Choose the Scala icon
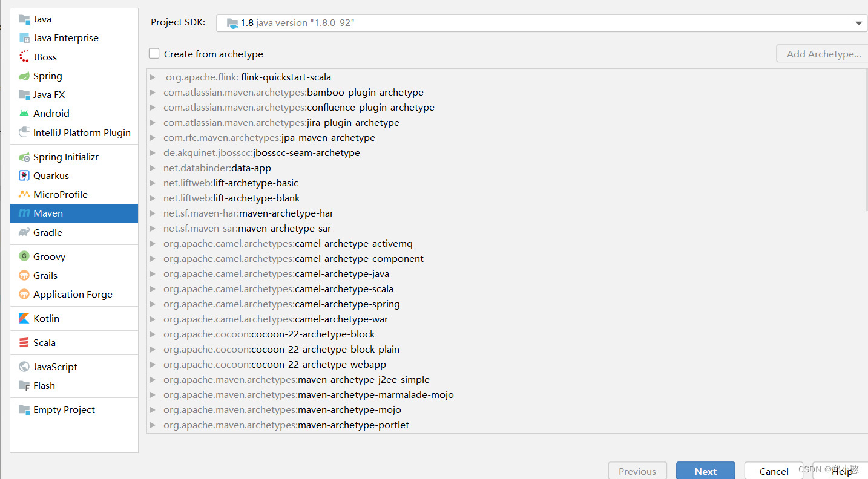The width and height of the screenshot is (868, 479). point(24,342)
